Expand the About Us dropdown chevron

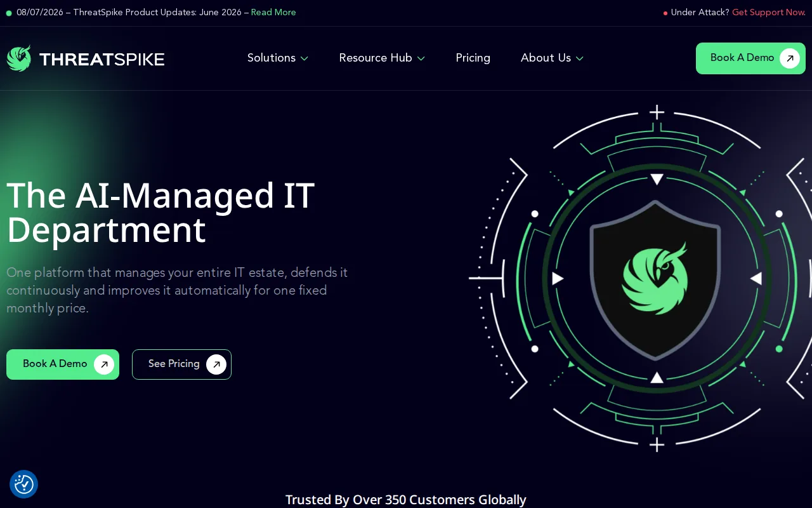pyautogui.click(x=580, y=58)
